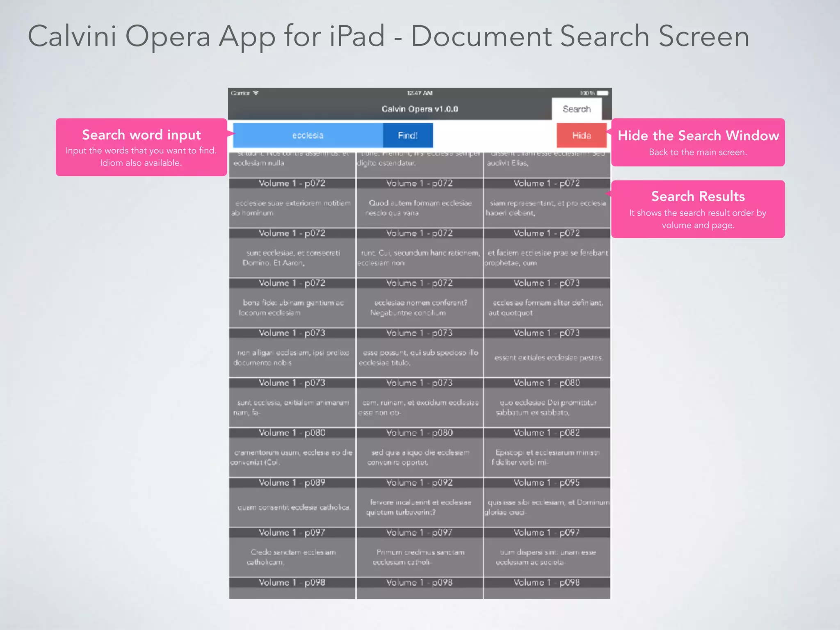
Task: Select header 'Volume 1 - p092'
Action: [420, 483]
